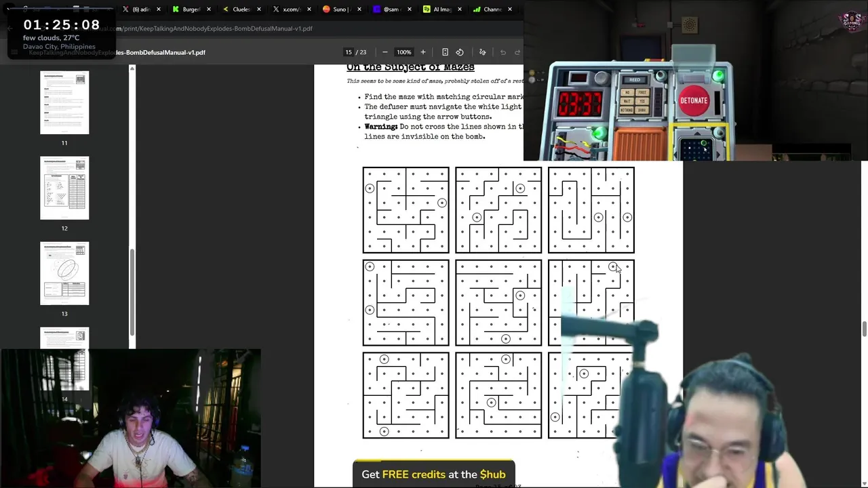Image resolution: width=868 pixels, height=488 pixels.
Task: Close the "(6) adin" browser tab
Action: pyautogui.click(x=159, y=9)
